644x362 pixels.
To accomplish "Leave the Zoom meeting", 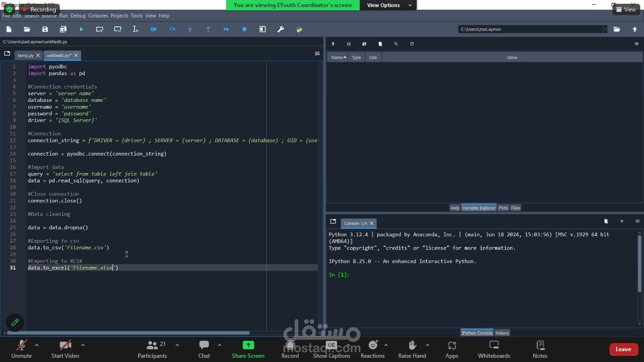I will tap(623, 349).
